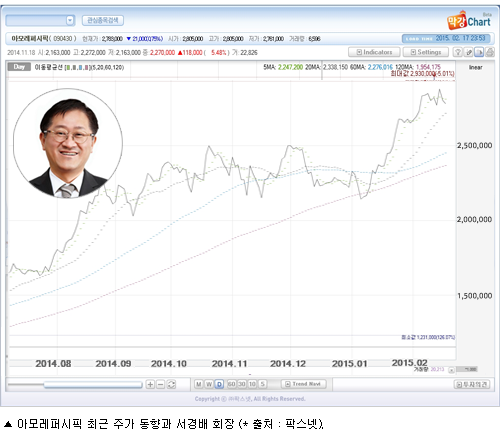Select the 30-minute interval
The height and width of the screenshot is (438, 500).
point(242,384)
